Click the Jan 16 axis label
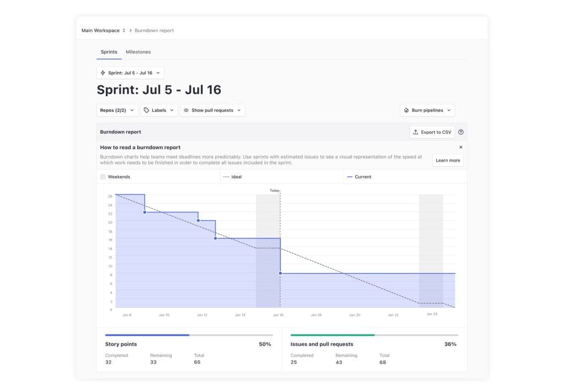564x392 pixels. tap(278, 315)
